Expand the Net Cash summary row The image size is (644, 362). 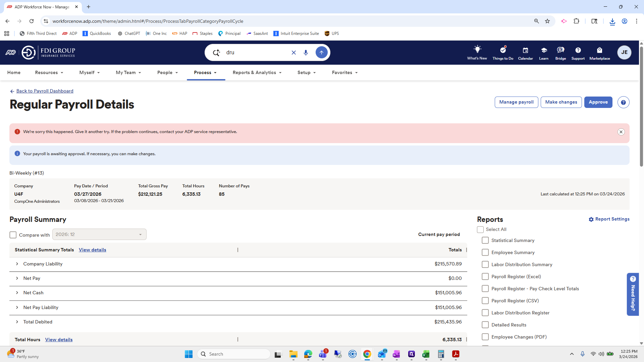(x=17, y=293)
